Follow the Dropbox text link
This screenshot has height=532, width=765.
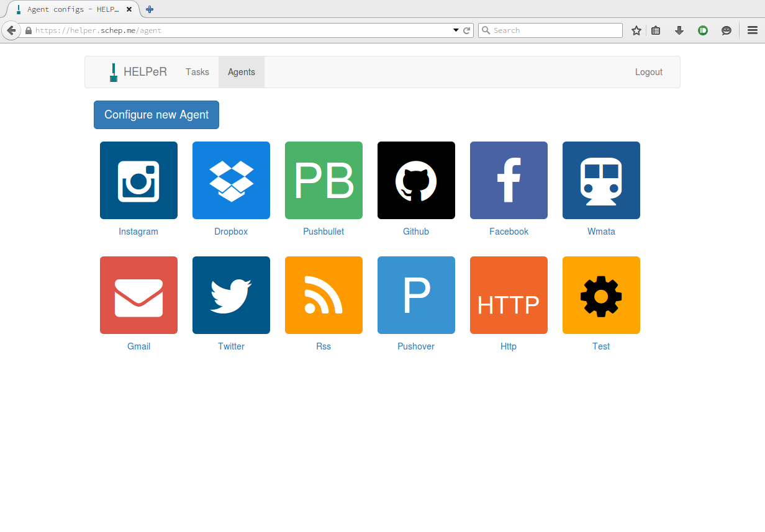tap(231, 232)
